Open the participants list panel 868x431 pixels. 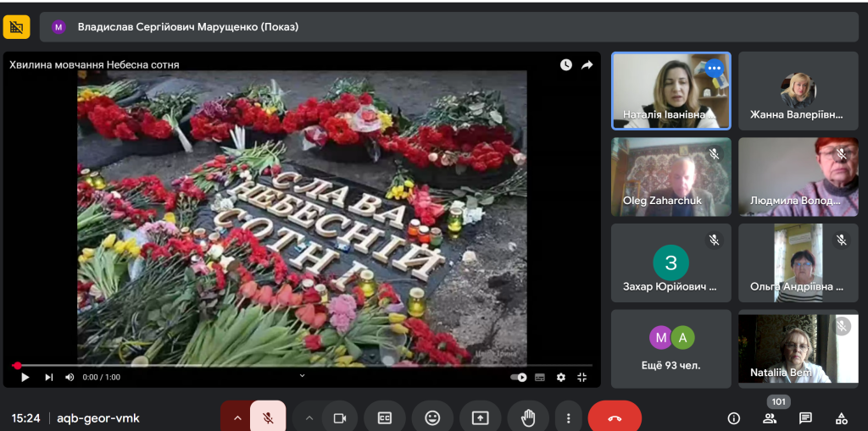770,417
